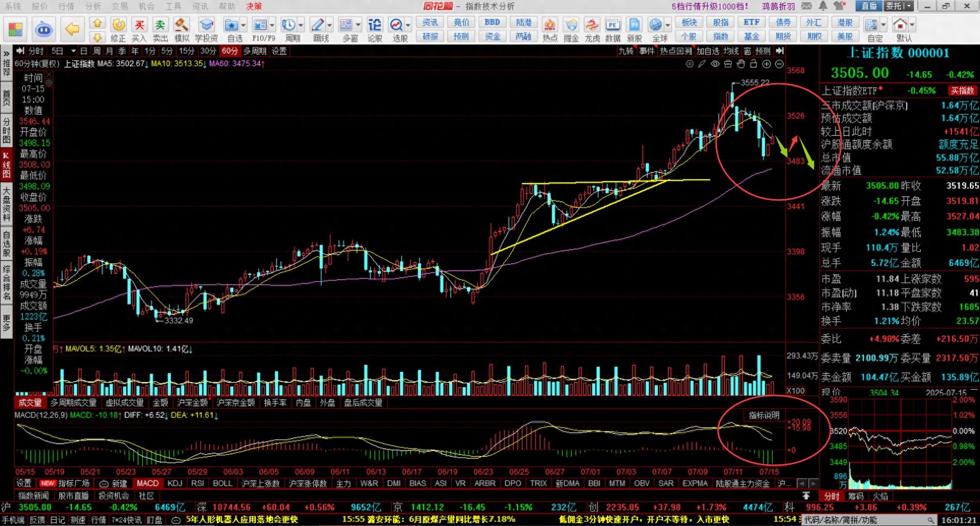Toggle the chart lock icon
This screenshot has width=980, height=526.
coord(753,64)
